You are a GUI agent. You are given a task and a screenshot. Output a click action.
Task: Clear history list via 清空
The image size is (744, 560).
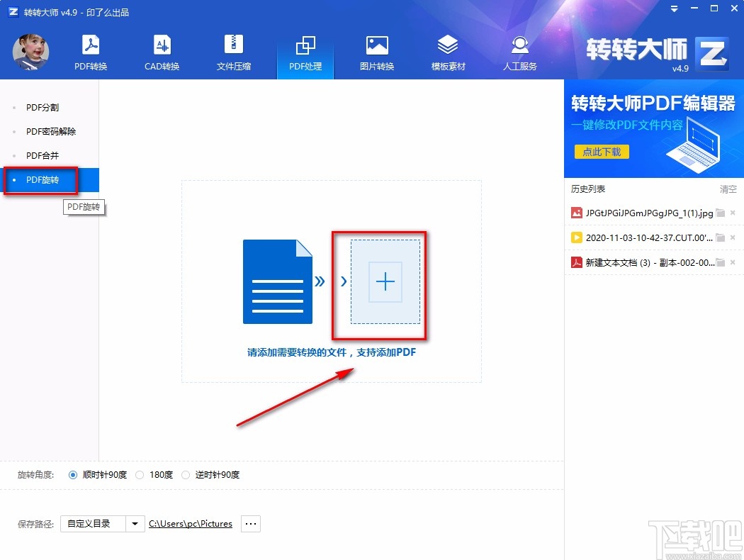(x=727, y=189)
